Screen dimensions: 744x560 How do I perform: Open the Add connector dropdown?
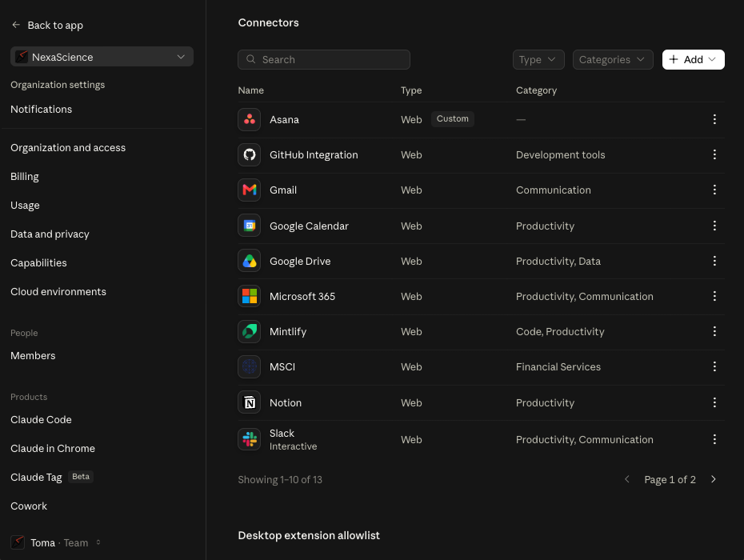693,60
